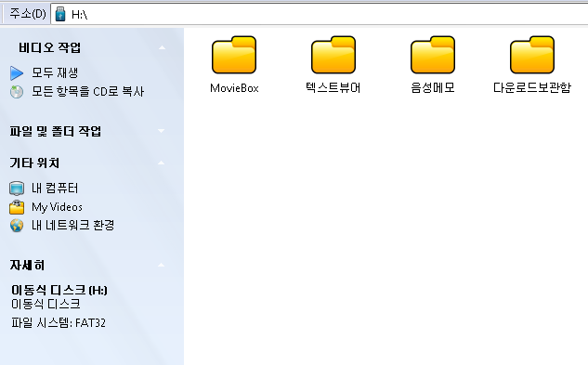This screenshot has width=588, height=365.
Task: Click the blue play icon beside 모두 재생
Action: [x=17, y=73]
